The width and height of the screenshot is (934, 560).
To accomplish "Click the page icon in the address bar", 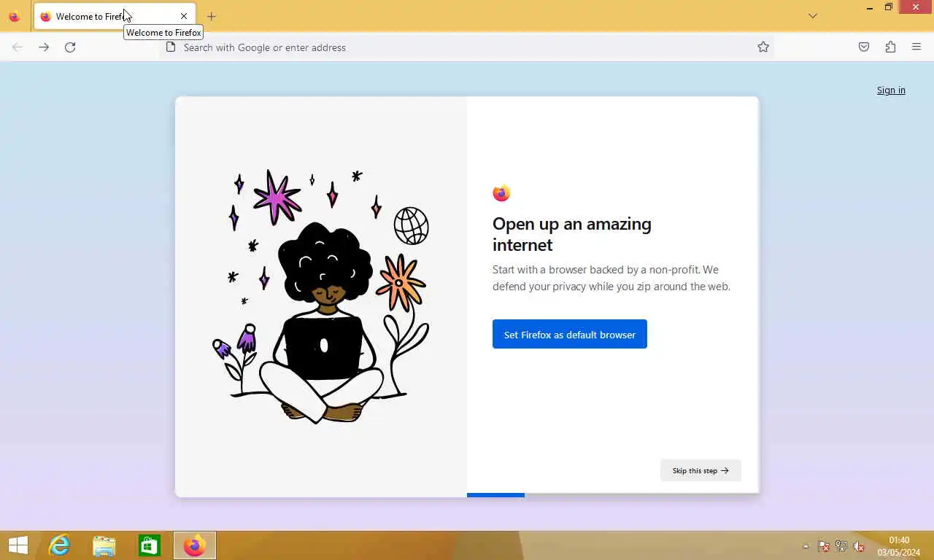I will [171, 47].
